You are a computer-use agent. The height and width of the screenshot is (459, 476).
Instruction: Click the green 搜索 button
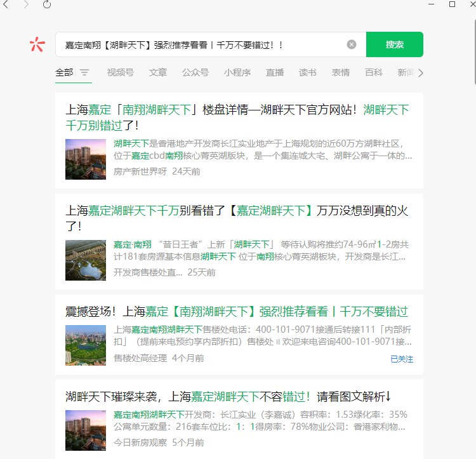(395, 44)
